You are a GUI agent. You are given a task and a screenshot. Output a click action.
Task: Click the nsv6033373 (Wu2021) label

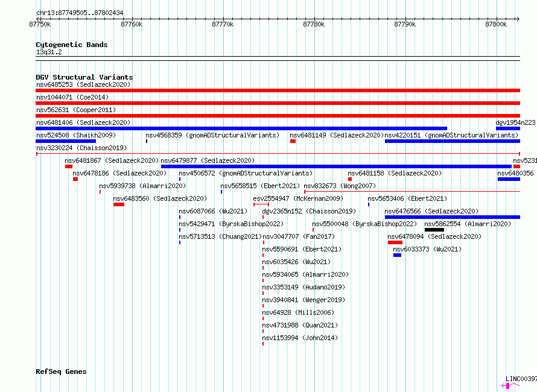(427, 249)
